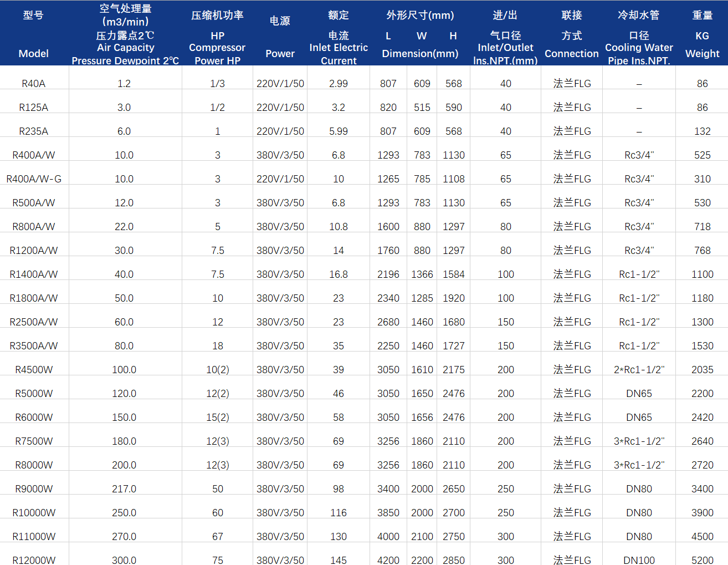This screenshot has height=565, width=728.
Task: Select model cell R1200A/W
Action: [33, 251]
